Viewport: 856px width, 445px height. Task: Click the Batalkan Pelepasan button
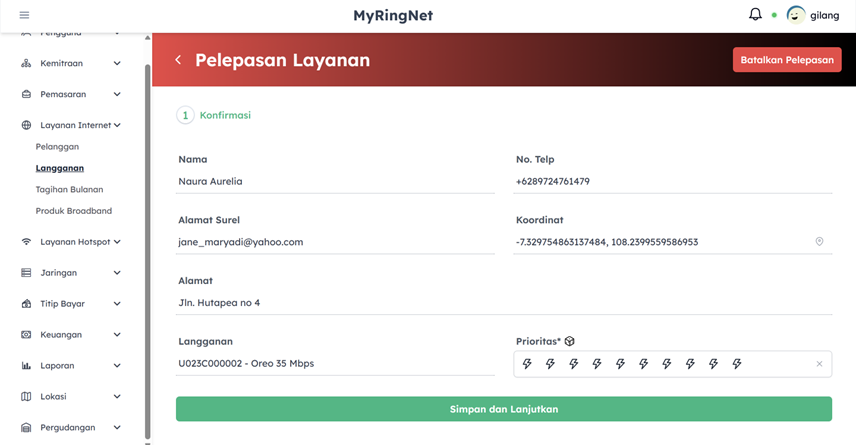pos(786,60)
